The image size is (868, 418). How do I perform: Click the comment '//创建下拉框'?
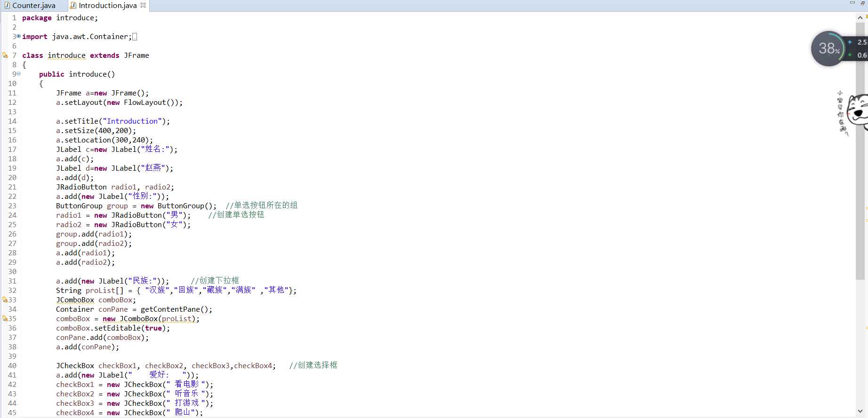tap(215, 281)
